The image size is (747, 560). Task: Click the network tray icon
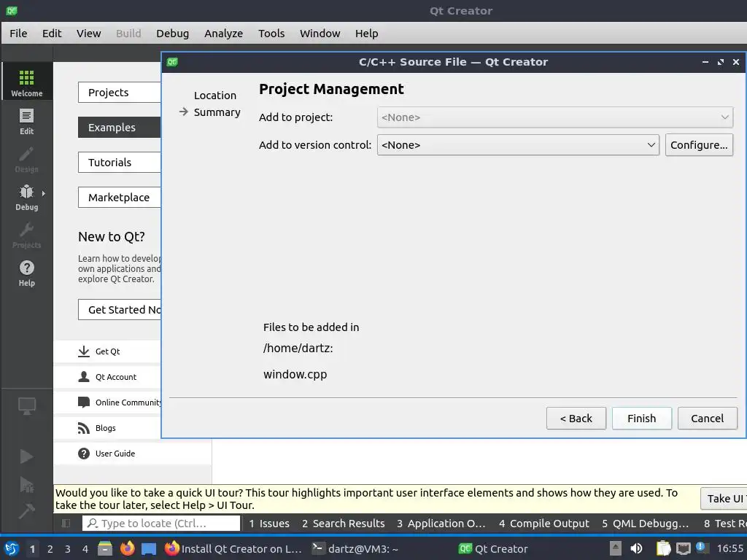pyautogui.click(x=683, y=548)
